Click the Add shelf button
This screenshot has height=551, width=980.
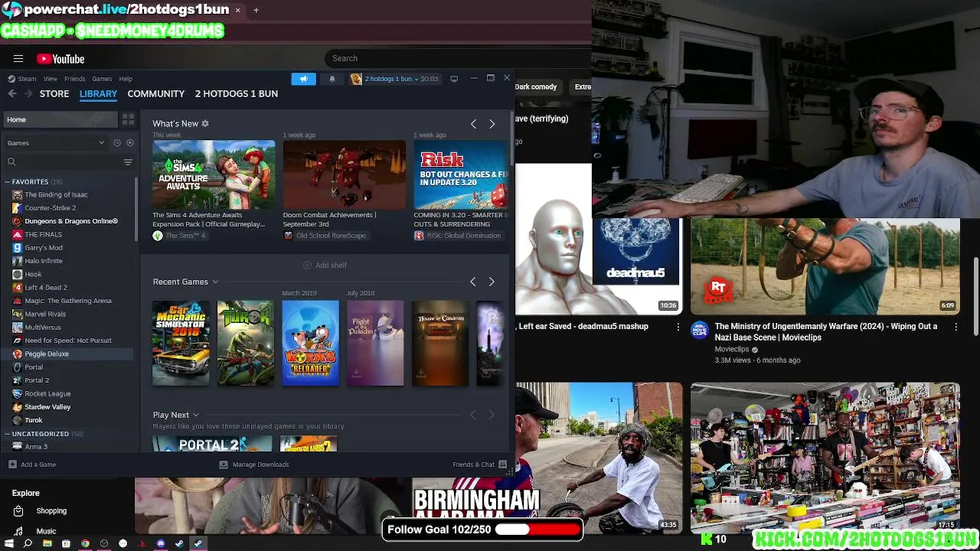point(325,265)
